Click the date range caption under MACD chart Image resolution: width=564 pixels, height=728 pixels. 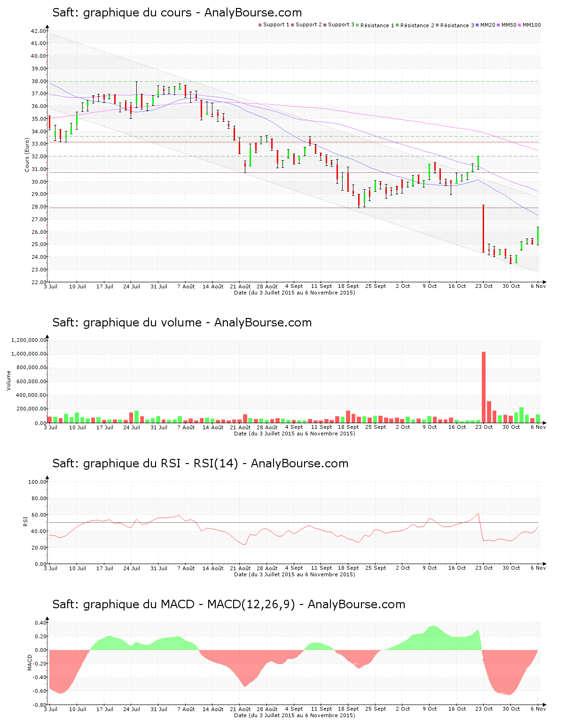tap(295, 715)
